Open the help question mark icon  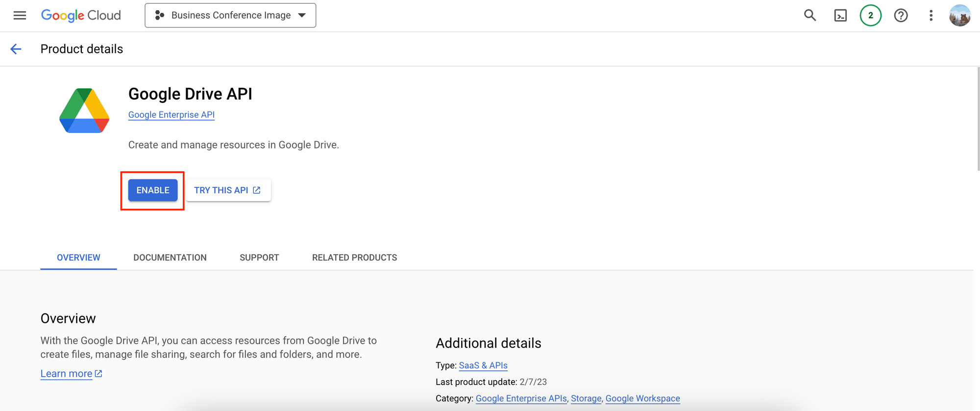[901, 15]
